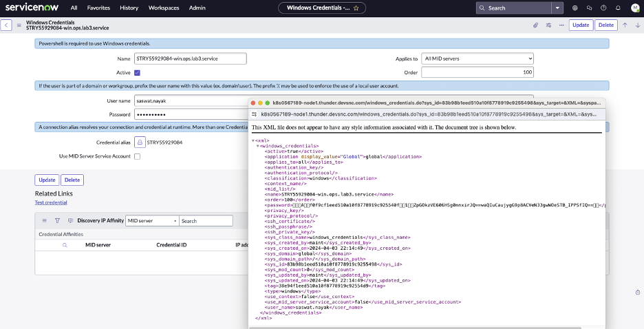This screenshot has width=644, height=329.
Task: Click the Discovery IP Affinity search box
Action: click(206, 220)
